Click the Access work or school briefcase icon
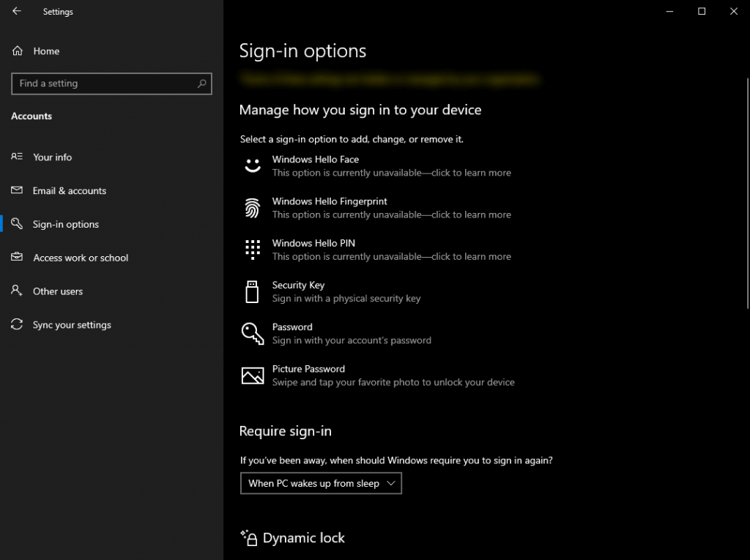750x560 pixels. (17, 257)
